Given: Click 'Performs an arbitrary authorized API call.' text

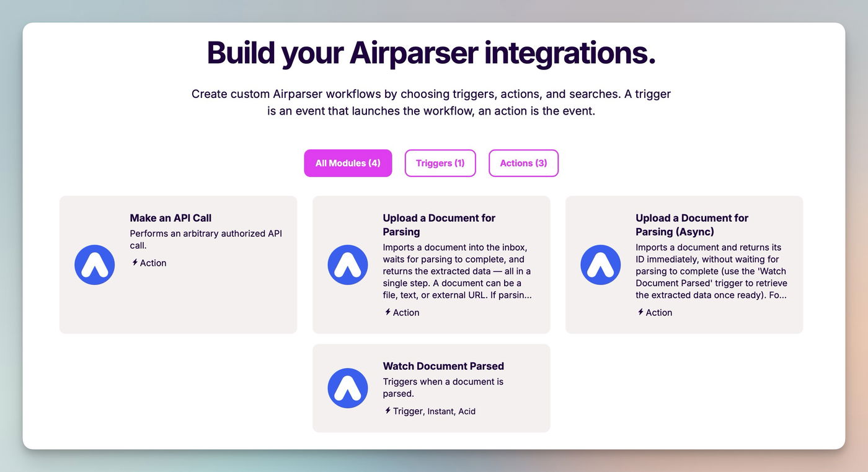Looking at the screenshot, I should pyautogui.click(x=206, y=240).
